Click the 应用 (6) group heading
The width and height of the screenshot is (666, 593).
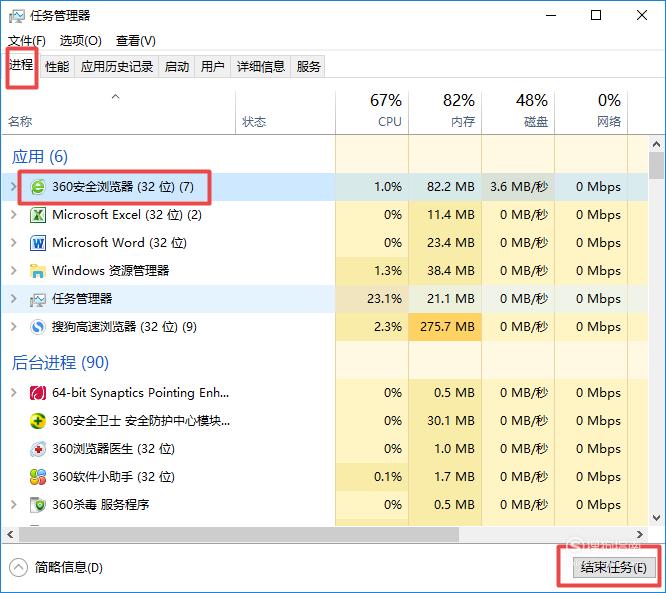[x=40, y=157]
